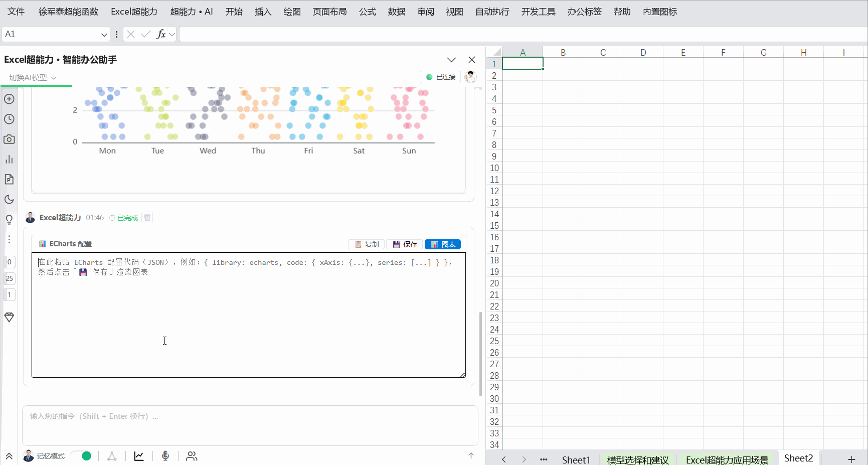
Task: Open the 内置图标 ribbon tab
Action: [660, 12]
